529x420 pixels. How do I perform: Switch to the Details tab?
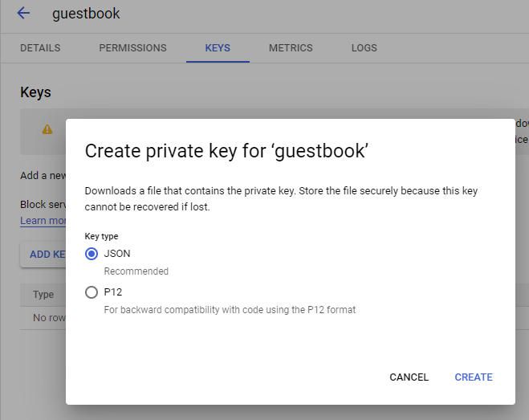(x=40, y=48)
